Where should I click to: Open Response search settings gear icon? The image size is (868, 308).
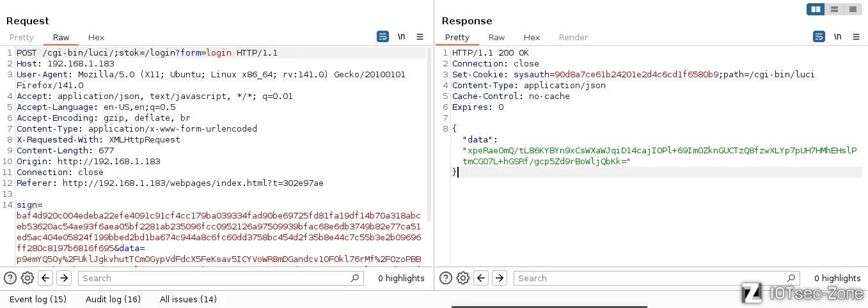point(463,278)
